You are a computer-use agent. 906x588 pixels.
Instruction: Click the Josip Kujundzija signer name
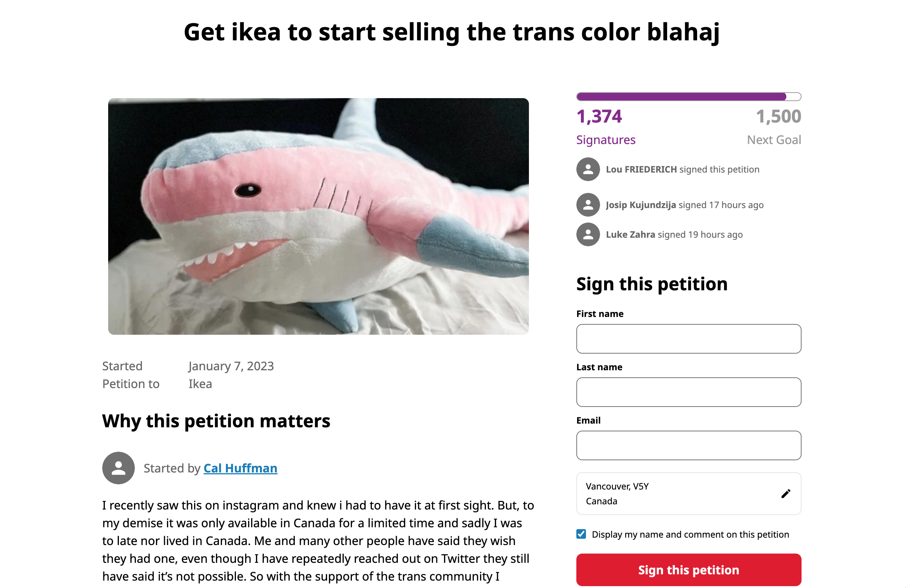click(641, 205)
